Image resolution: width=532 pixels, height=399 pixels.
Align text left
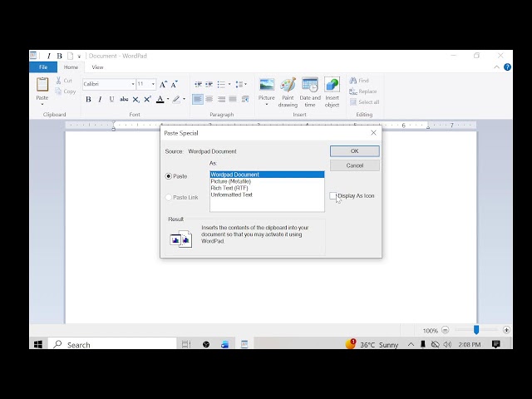click(x=198, y=99)
